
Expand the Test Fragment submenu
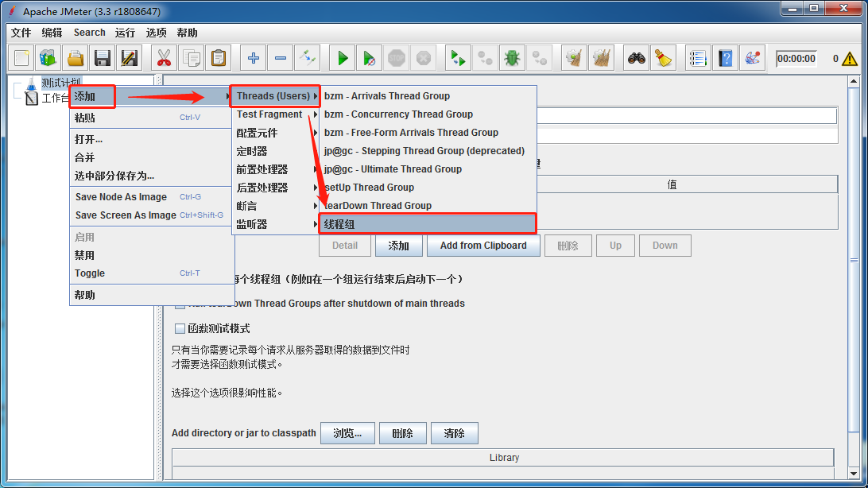(275, 114)
